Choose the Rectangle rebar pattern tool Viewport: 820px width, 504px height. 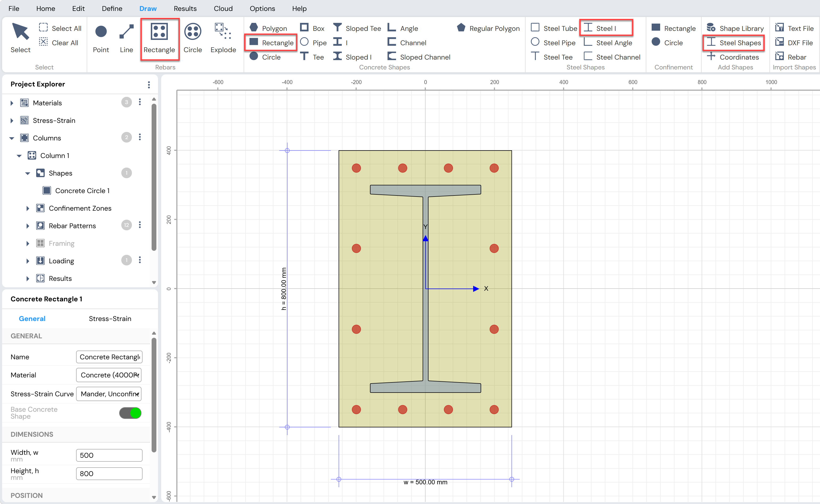tap(159, 38)
